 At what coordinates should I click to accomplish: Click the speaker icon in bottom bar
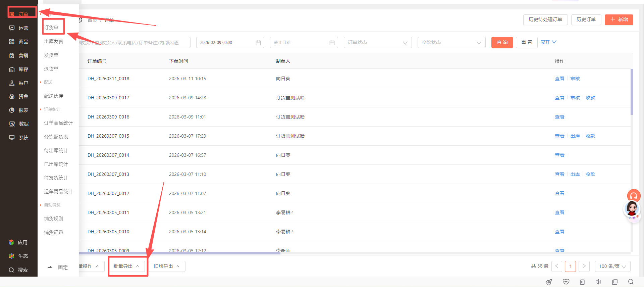click(x=598, y=282)
